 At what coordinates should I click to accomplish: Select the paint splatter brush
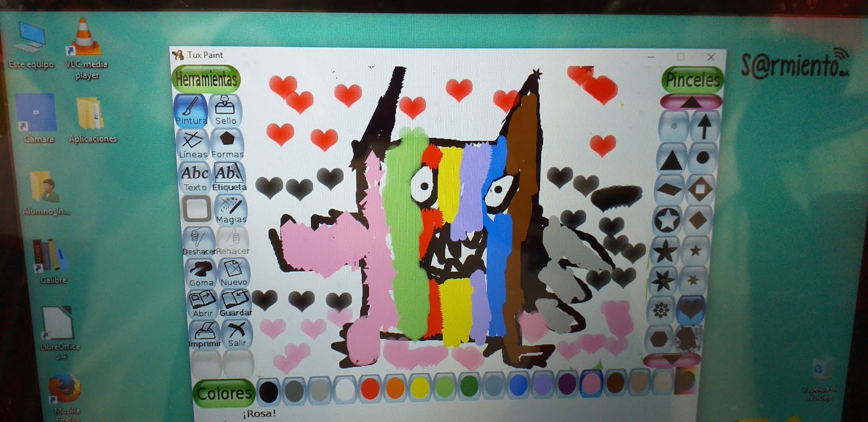pyautogui.click(x=689, y=339)
